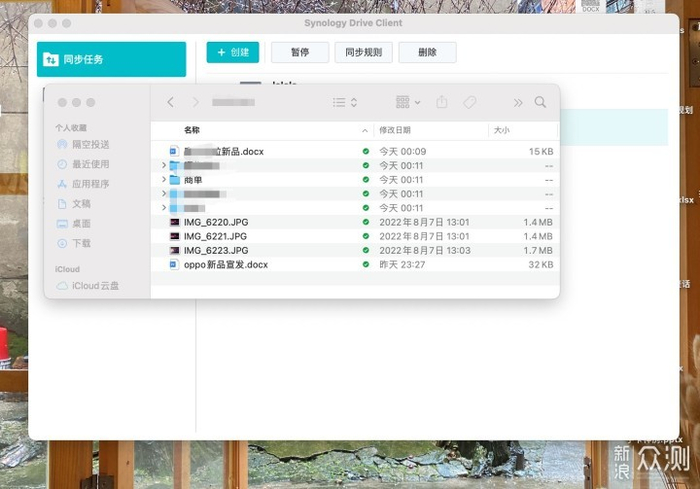700x489 pixels.
Task: Go back with the Finder back arrow
Action: [x=171, y=102]
